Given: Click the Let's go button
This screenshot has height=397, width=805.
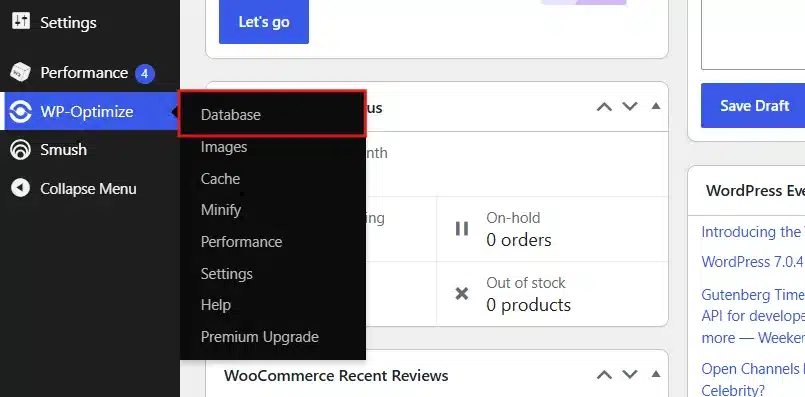Looking at the screenshot, I should 264,22.
